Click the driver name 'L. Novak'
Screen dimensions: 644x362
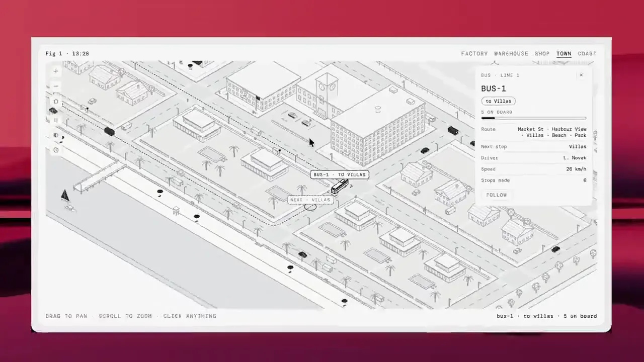pos(575,158)
